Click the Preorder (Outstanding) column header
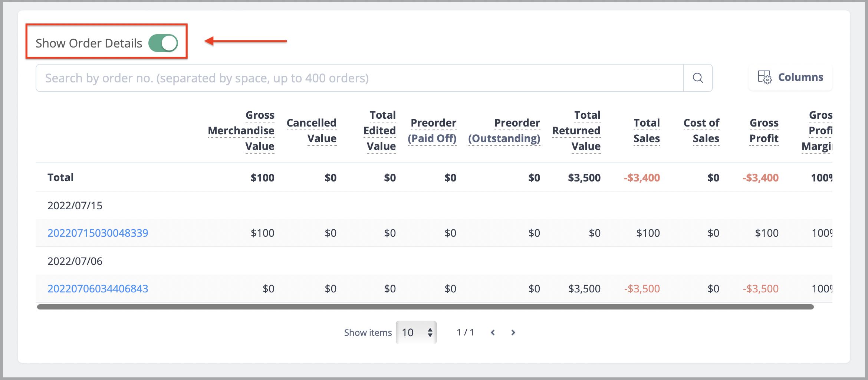This screenshot has height=380, width=868. click(x=504, y=131)
